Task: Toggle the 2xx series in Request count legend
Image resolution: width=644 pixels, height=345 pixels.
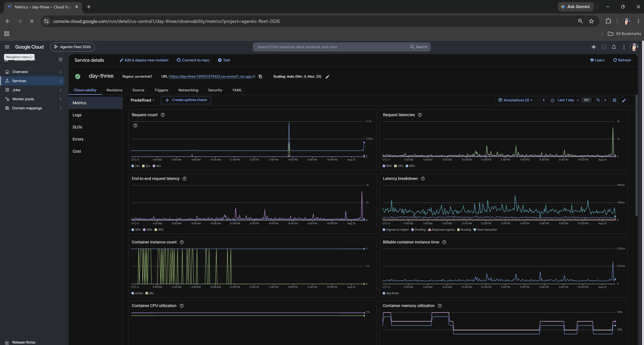Action: 135,166
